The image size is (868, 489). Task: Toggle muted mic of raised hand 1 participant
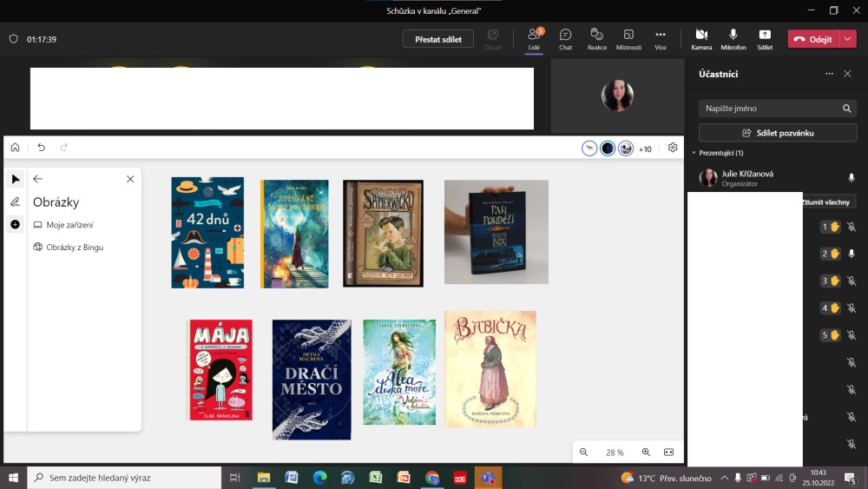click(x=852, y=227)
